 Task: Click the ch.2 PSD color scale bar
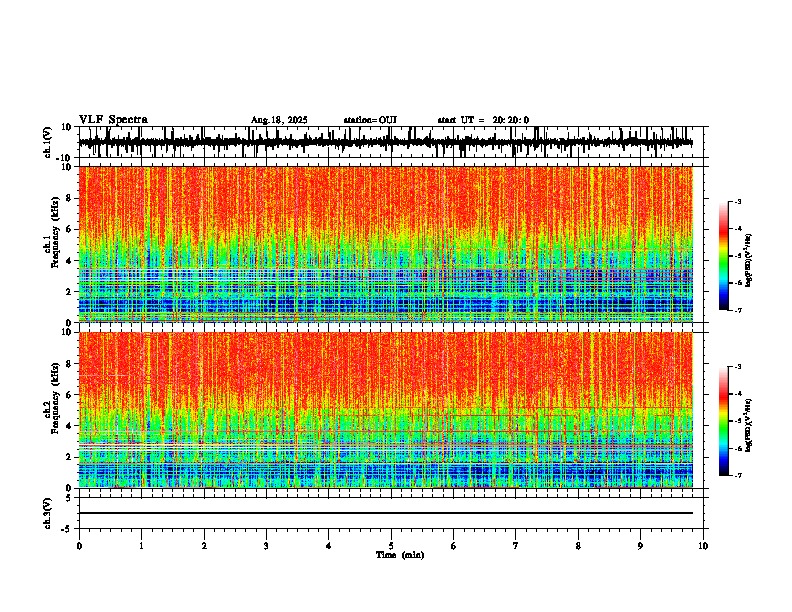coord(723,421)
